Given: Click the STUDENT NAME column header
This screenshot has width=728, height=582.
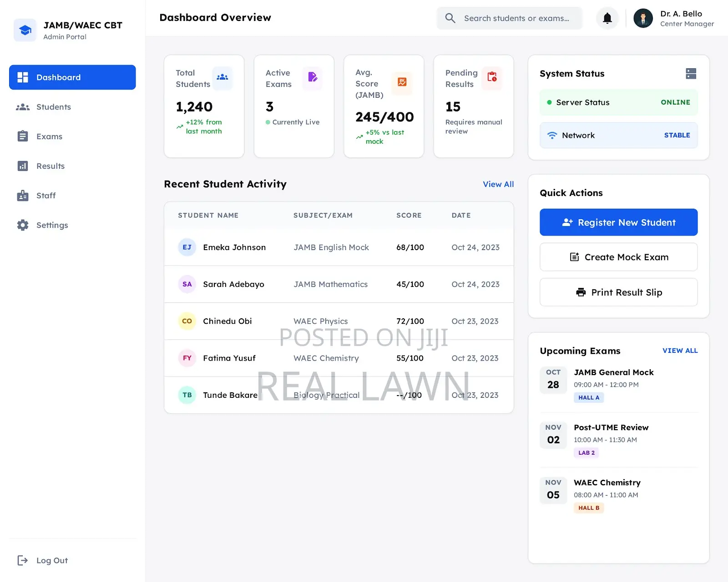Looking at the screenshot, I should coord(208,215).
